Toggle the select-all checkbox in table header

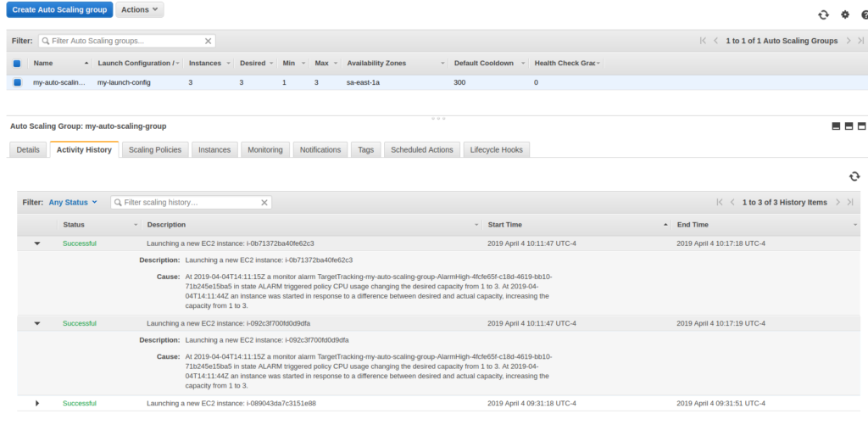click(x=17, y=63)
